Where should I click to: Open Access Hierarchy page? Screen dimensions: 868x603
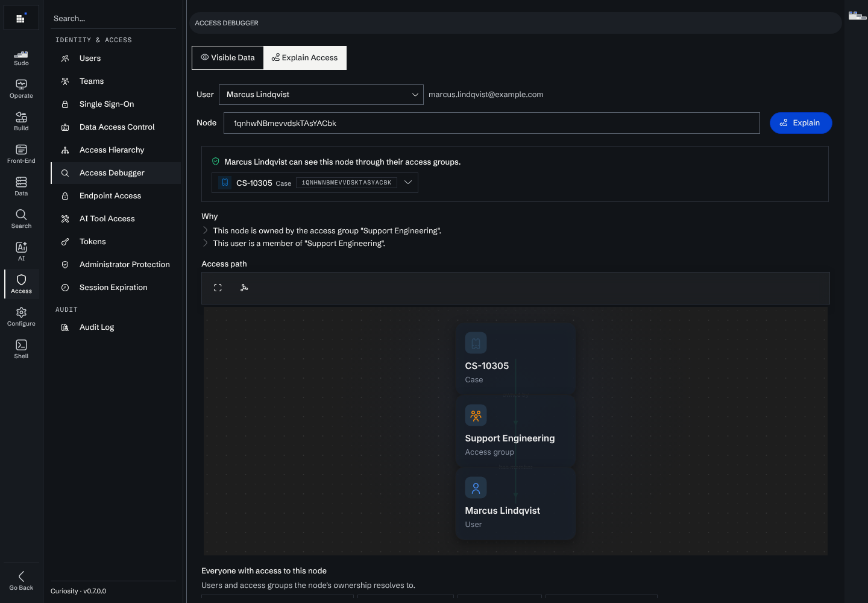tap(116, 150)
